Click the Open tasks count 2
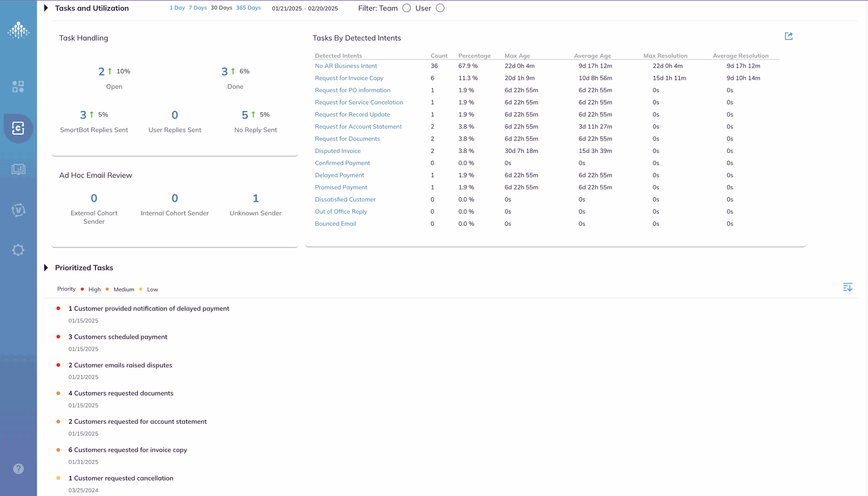Viewport: 868px width, 496px height. pos(101,72)
